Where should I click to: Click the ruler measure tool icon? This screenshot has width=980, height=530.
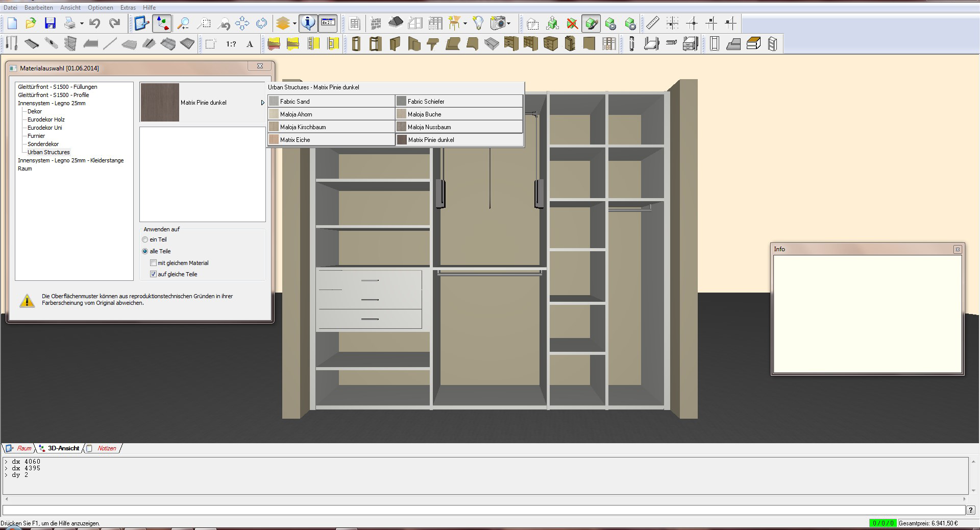(652, 23)
